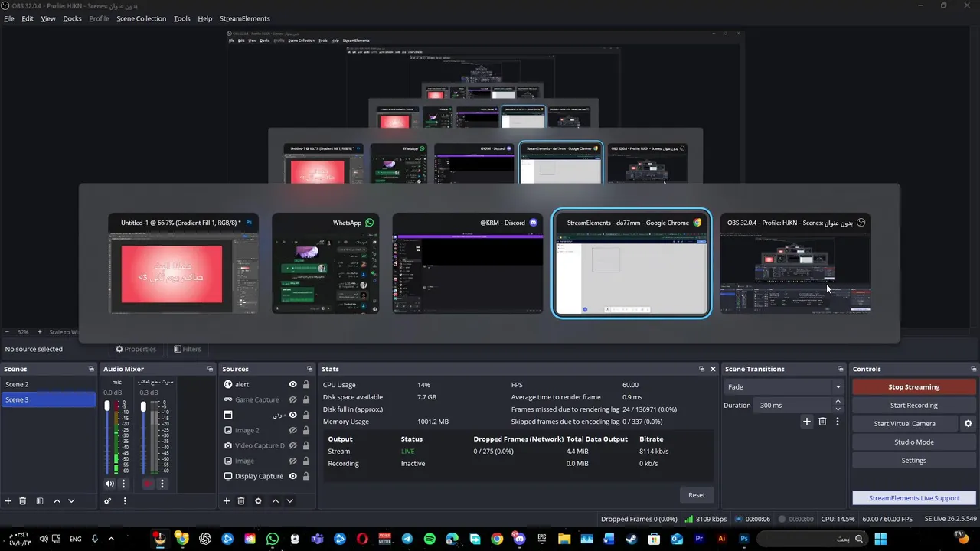Remove selected scene with Scenes trash icon

pos(23,501)
